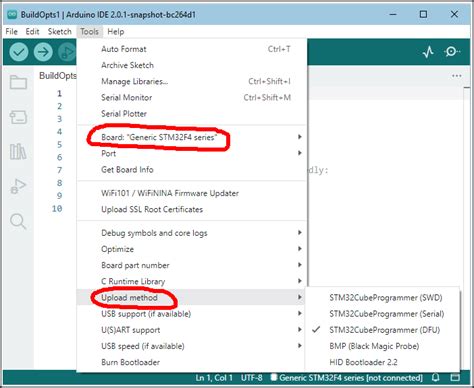
Task: Expand Debug symbols and core logs submenu
Action: [192, 233]
